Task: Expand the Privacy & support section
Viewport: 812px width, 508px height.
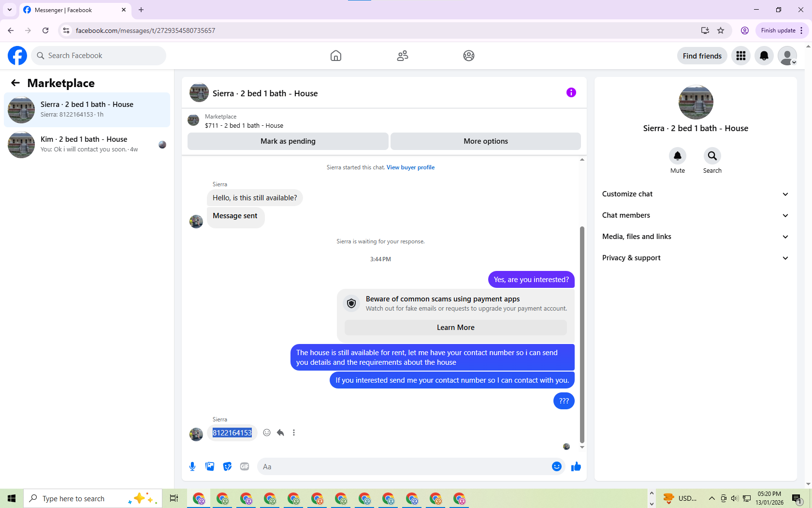Action: 696,258
